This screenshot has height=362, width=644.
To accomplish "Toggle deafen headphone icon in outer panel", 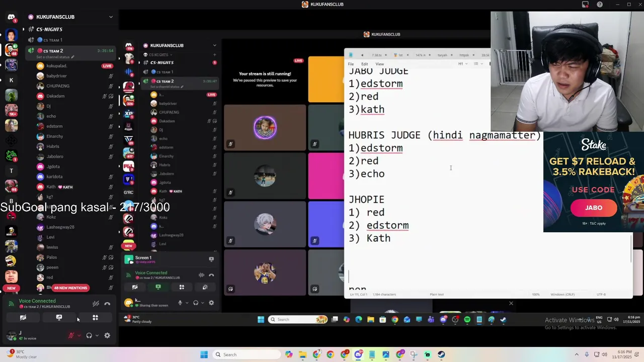I will (x=89, y=336).
